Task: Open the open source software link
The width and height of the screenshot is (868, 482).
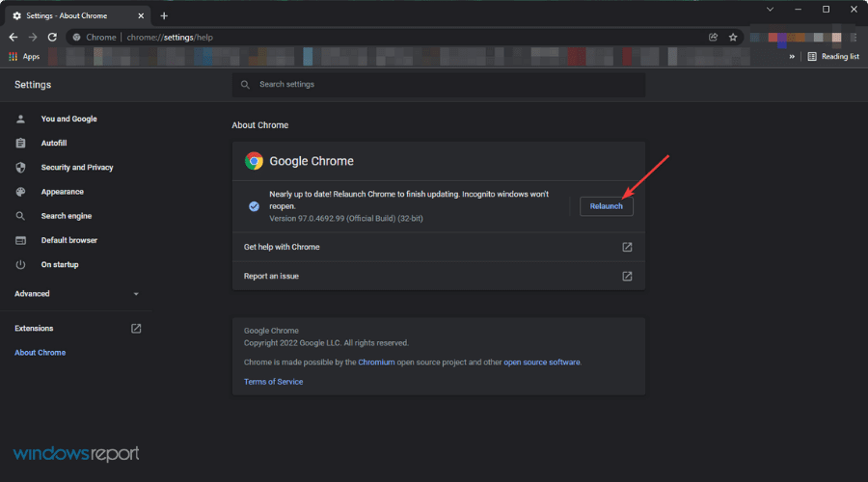Action: coord(542,361)
